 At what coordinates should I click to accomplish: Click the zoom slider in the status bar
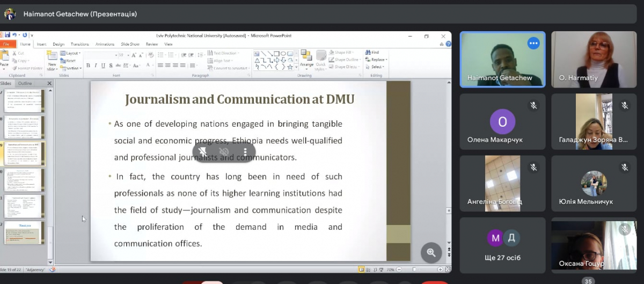coord(419,270)
